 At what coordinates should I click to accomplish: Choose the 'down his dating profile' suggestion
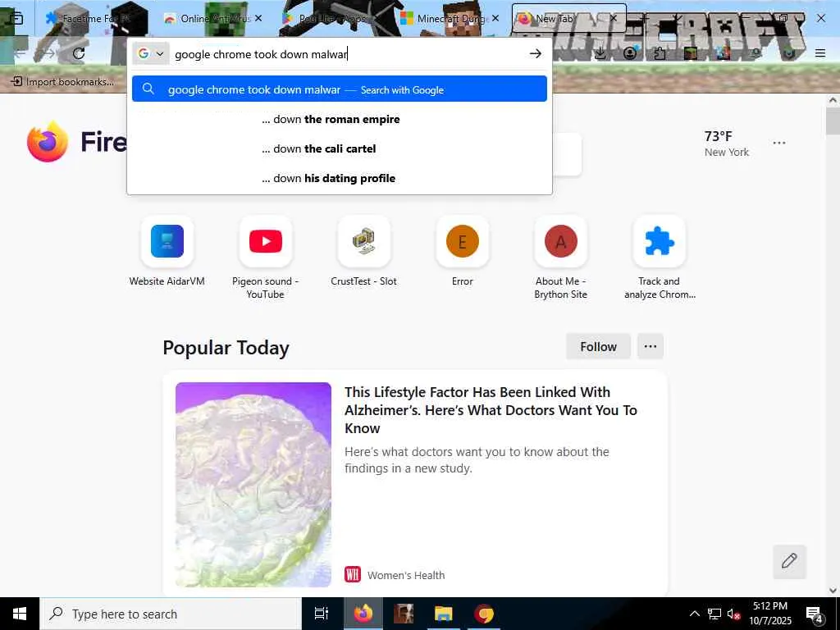tap(340, 178)
